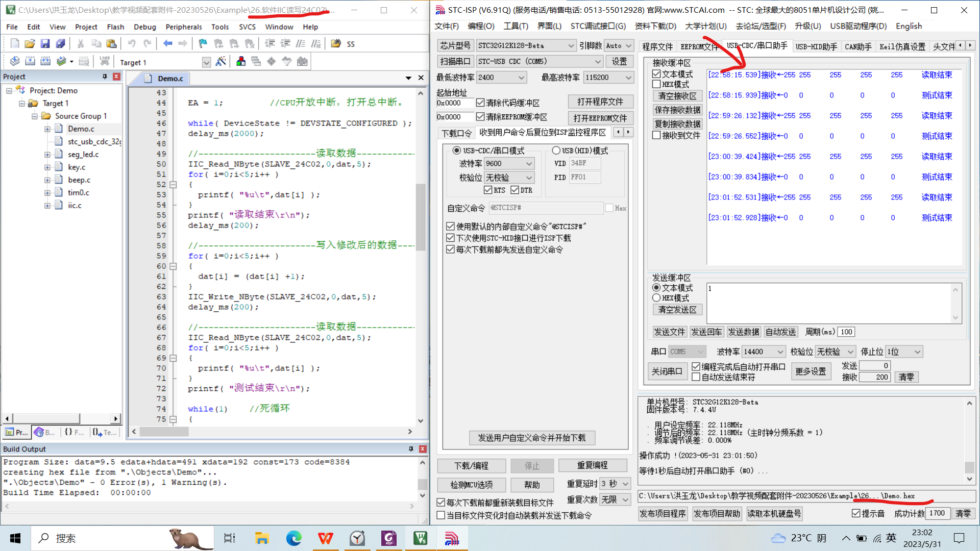This screenshot has width=980, height=551.
Task: Create a new file in Keil toolbar
Action: pyautogui.click(x=15, y=44)
